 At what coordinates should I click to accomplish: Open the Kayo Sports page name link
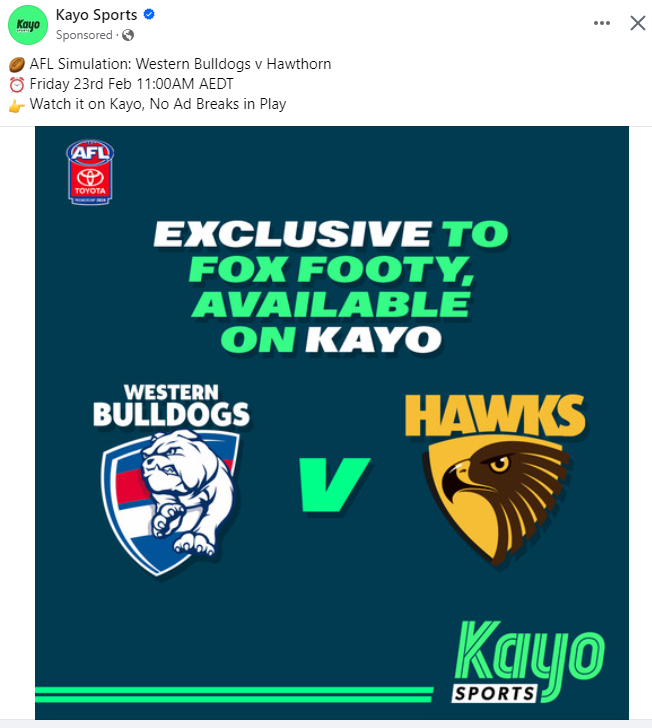[x=96, y=14]
